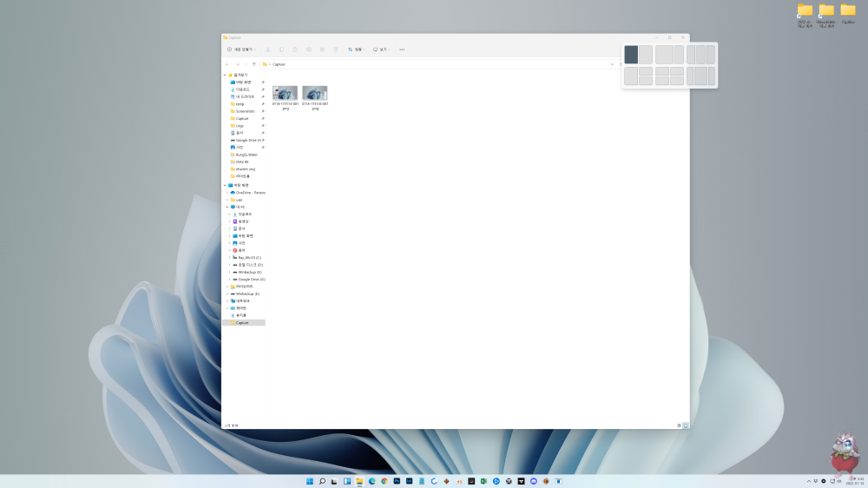Open recent locations dropdown beside forward arrow
This screenshot has height=488, width=868.
246,64
